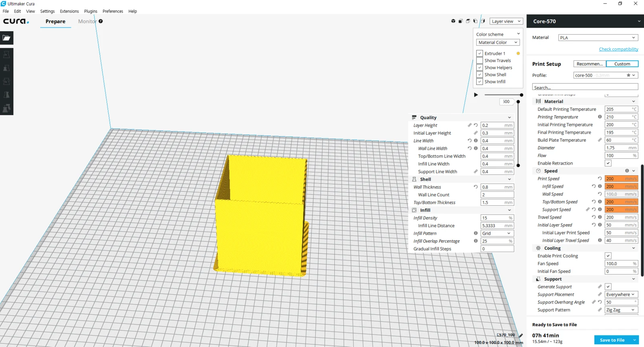Click link icon beside Support Placement
The height and width of the screenshot is (347, 644).
(600, 294)
